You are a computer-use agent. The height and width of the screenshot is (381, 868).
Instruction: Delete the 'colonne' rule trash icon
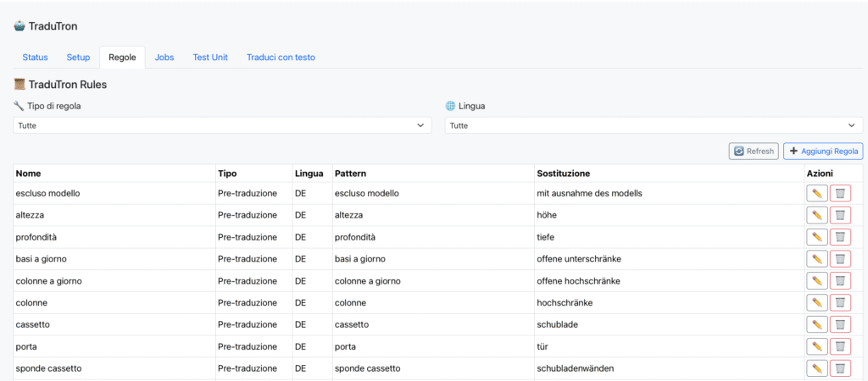(x=840, y=302)
